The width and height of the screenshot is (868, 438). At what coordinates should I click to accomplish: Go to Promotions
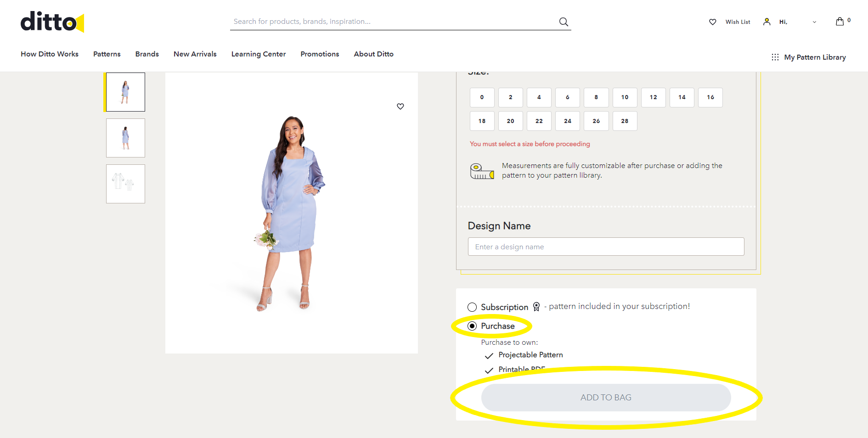pyautogui.click(x=320, y=54)
